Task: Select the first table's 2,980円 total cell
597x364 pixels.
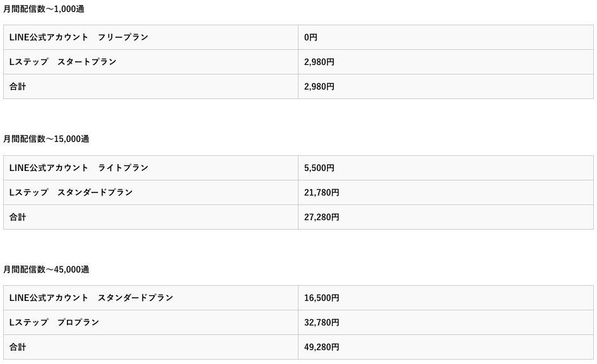Action: 446,86
